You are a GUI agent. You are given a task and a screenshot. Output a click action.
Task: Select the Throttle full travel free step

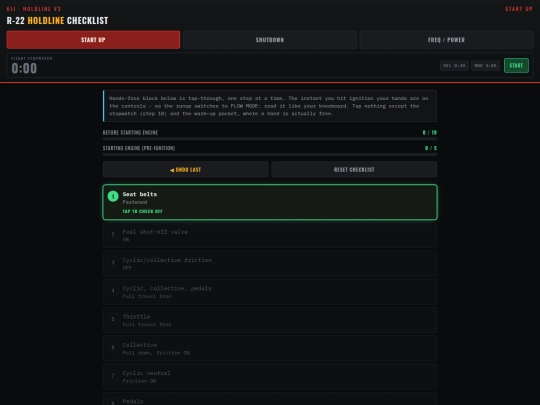(x=270, y=320)
